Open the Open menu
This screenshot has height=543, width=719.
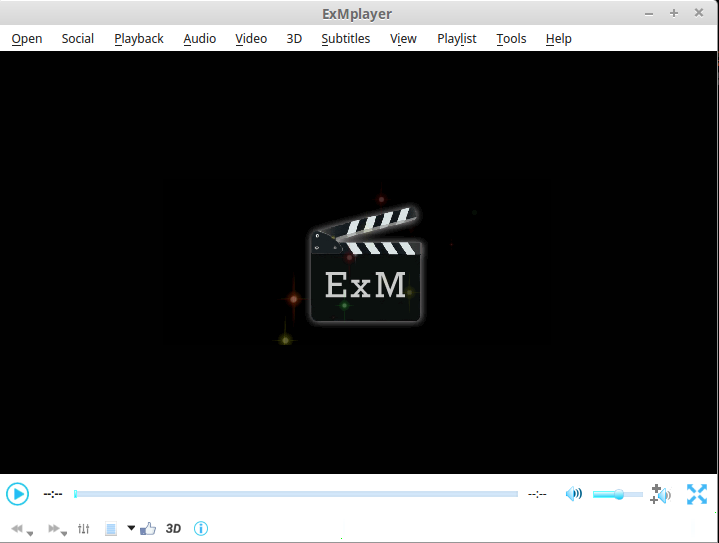27,39
